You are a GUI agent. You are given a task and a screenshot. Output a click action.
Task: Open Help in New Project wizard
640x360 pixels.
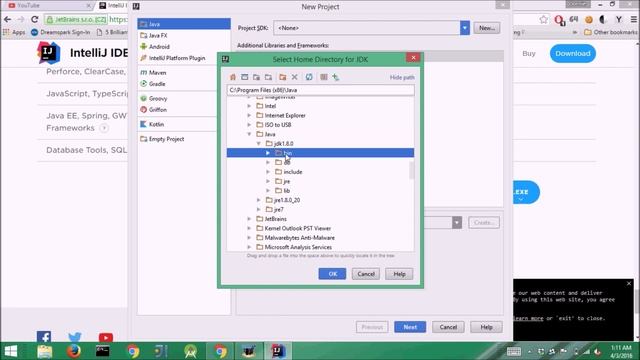(x=486, y=327)
